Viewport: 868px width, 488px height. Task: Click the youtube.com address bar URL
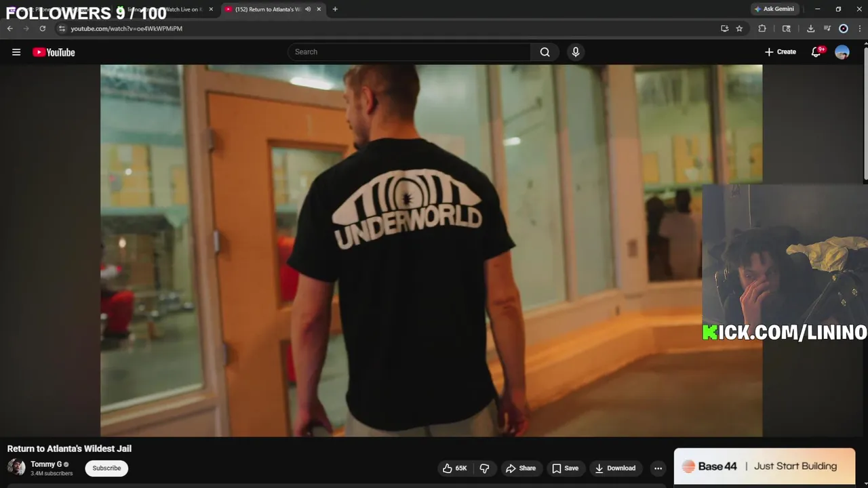click(127, 28)
